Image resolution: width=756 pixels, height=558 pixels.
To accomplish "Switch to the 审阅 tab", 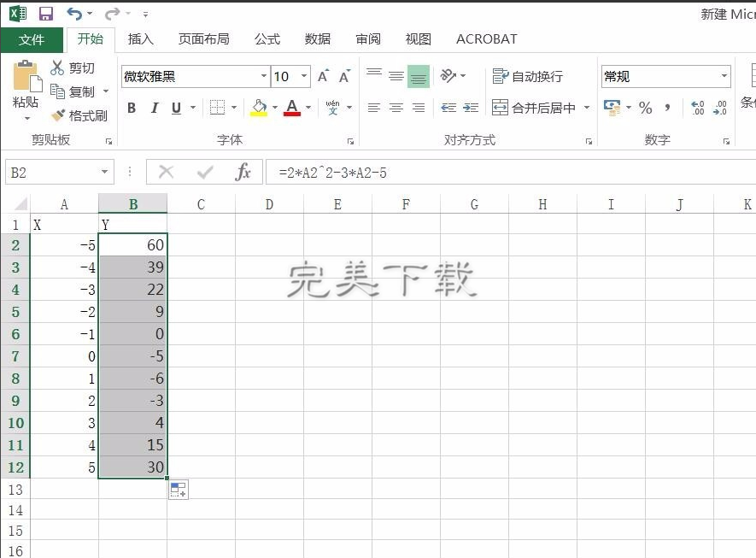I will (x=368, y=39).
